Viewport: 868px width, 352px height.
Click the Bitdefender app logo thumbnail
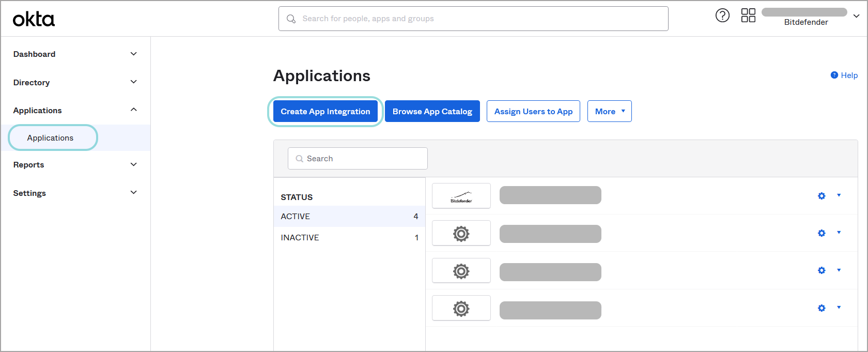(461, 196)
